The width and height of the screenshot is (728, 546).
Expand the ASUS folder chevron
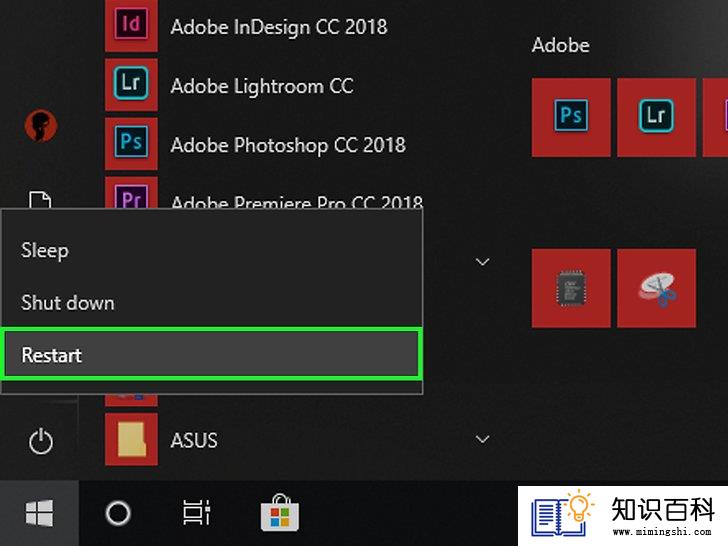click(x=482, y=439)
